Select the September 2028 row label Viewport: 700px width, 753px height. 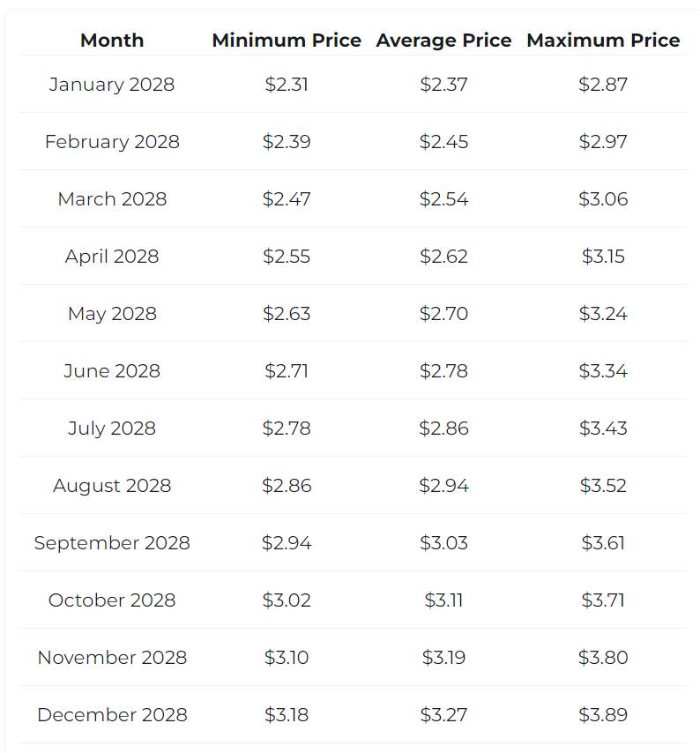(x=112, y=543)
